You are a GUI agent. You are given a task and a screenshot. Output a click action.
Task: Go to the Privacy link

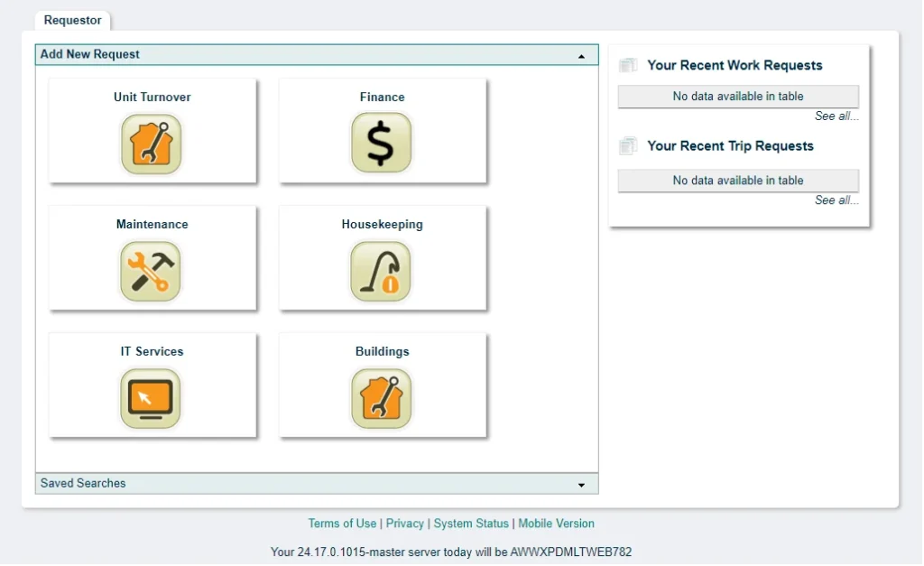click(405, 524)
